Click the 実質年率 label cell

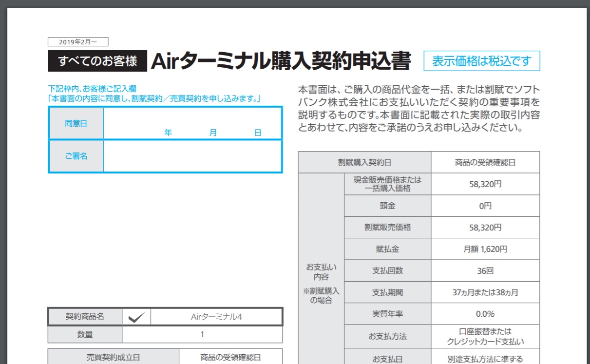pos(388,314)
